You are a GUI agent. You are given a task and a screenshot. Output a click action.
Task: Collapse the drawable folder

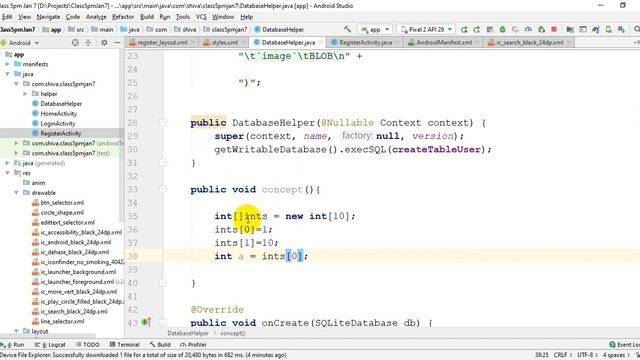(16, 193)
